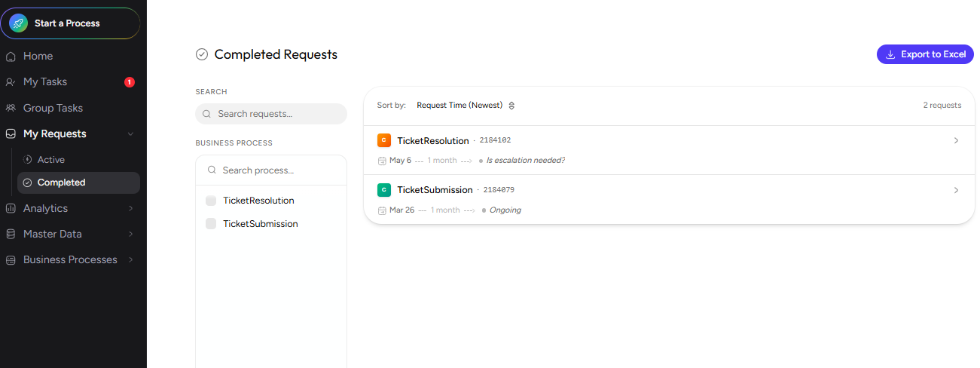This screenshot has width=980, height=368.
Task: Click the Completed checkmark icon in sidebar
Action: click(28, 182)
